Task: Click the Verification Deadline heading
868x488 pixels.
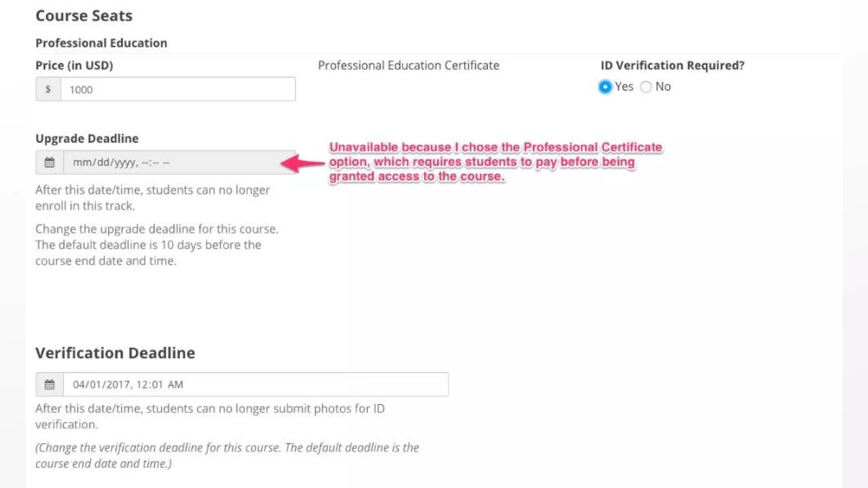Action: click(x=115, y=353)
